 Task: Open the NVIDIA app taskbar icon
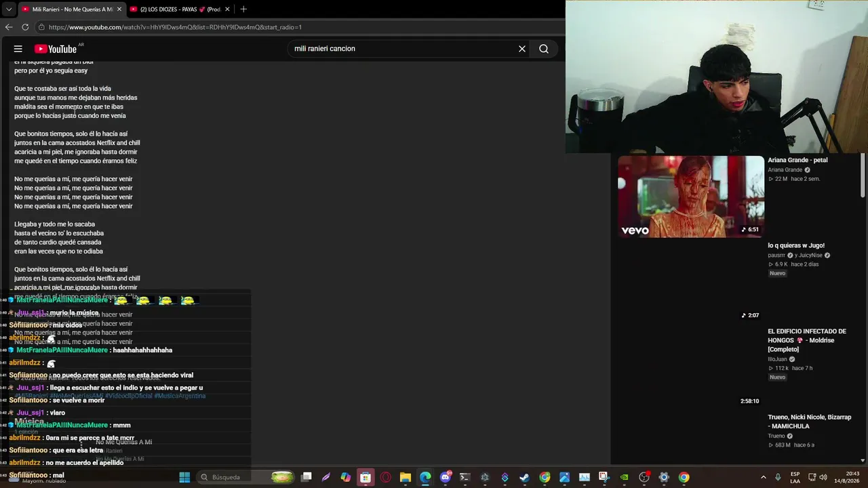coord(624,477)
